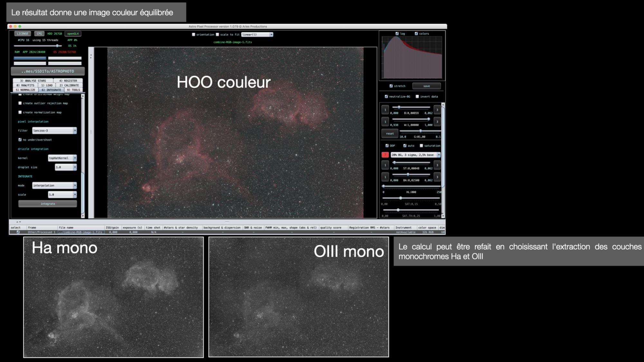644x362 pixels.
Task: Click the CPU threads slider
Action: pos(38,46)
